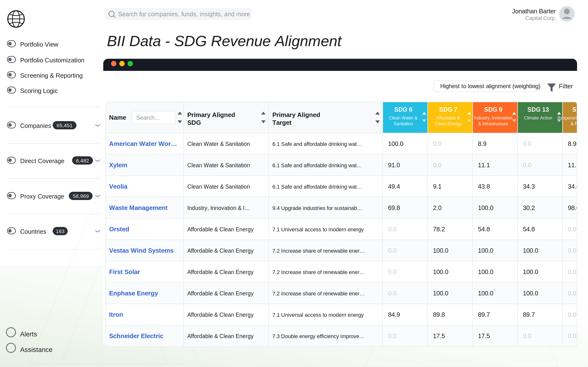This screenshot has width=588, height=367.
Task: Expand the Countries section chevron
Action: point(98,231)
